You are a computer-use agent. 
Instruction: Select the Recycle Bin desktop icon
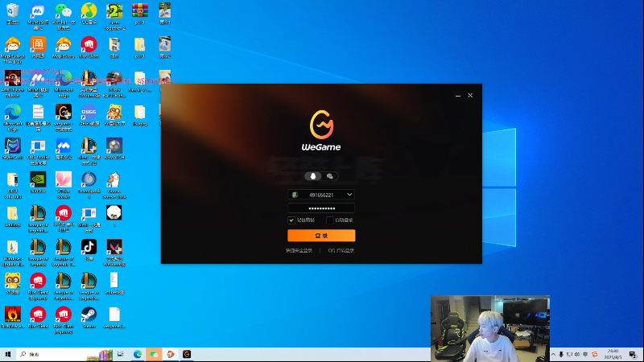[13, 14]
